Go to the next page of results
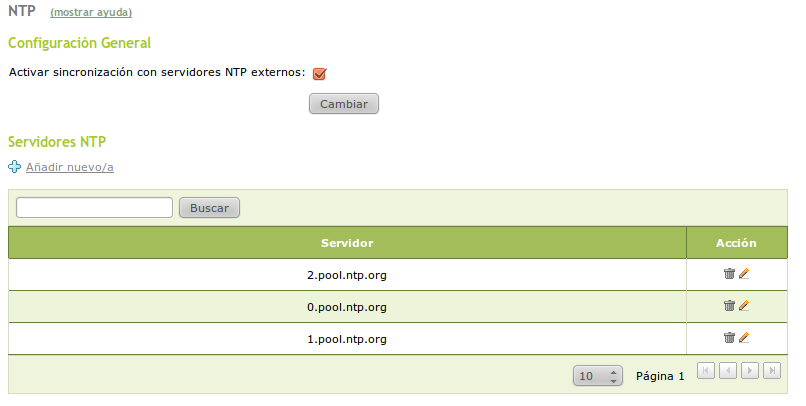806x406 pixels. 750,371
